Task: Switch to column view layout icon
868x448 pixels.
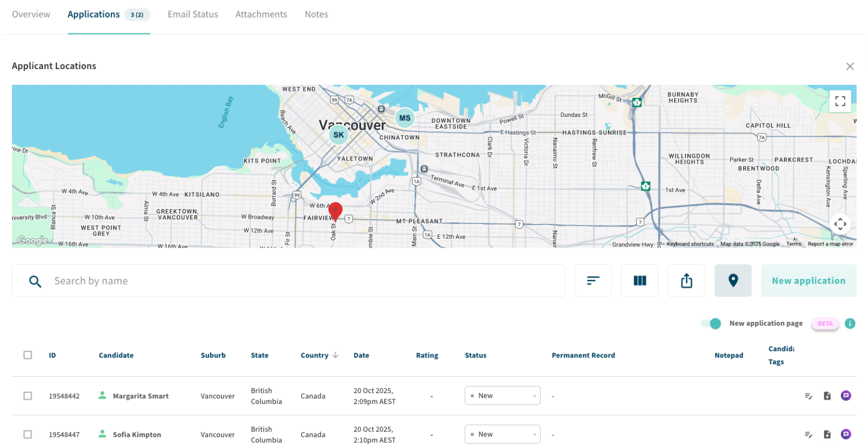Action: [x=640, y=280]
